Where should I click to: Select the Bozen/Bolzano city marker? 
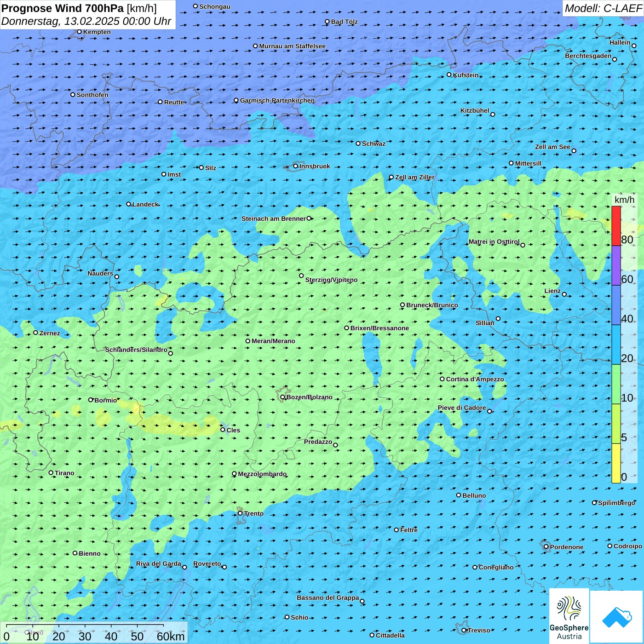point(283,397)
